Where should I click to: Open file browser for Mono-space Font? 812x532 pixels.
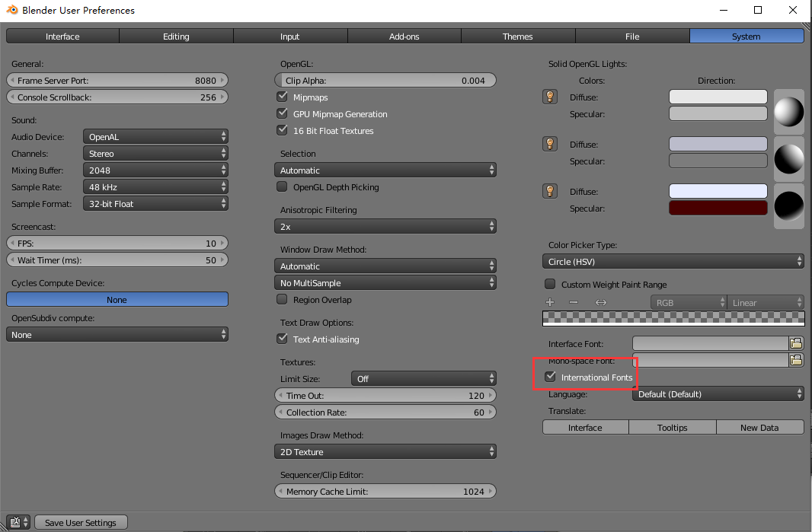[x=796, y=359]
